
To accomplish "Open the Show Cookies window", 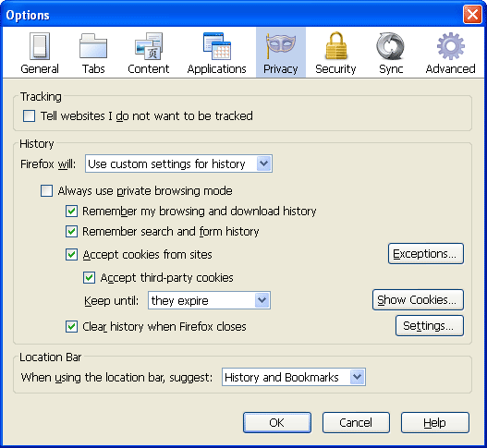I will coord(418,299).
